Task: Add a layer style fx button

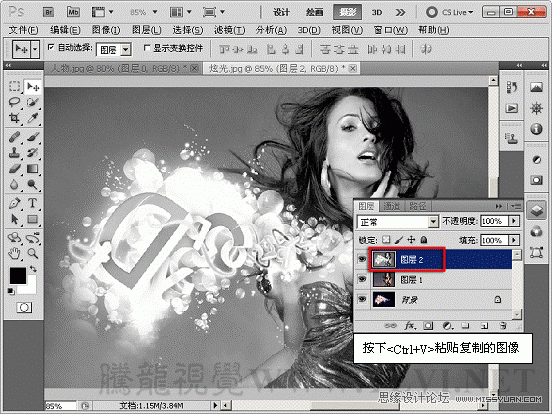Action: click(x=410, y=326)
